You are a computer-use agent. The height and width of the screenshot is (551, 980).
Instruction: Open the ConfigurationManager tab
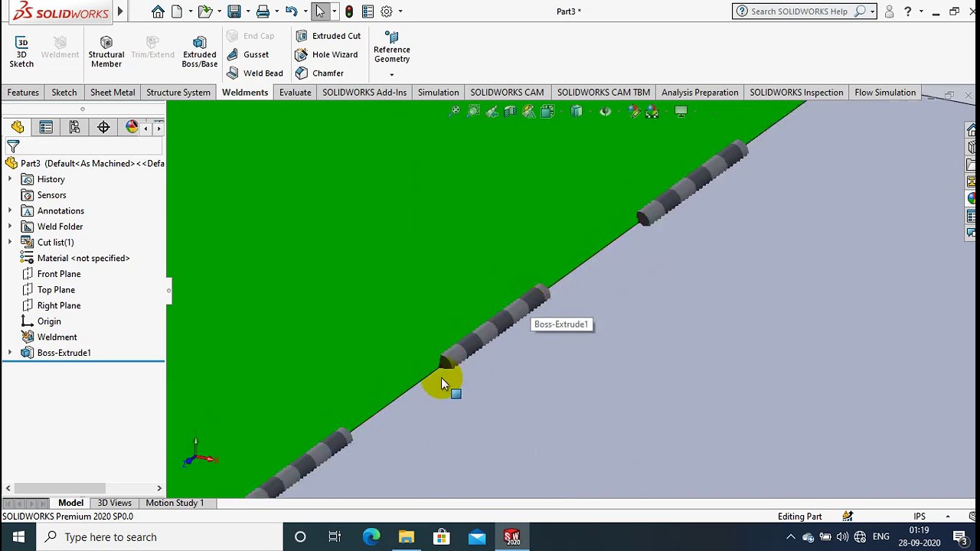point(74,127)
